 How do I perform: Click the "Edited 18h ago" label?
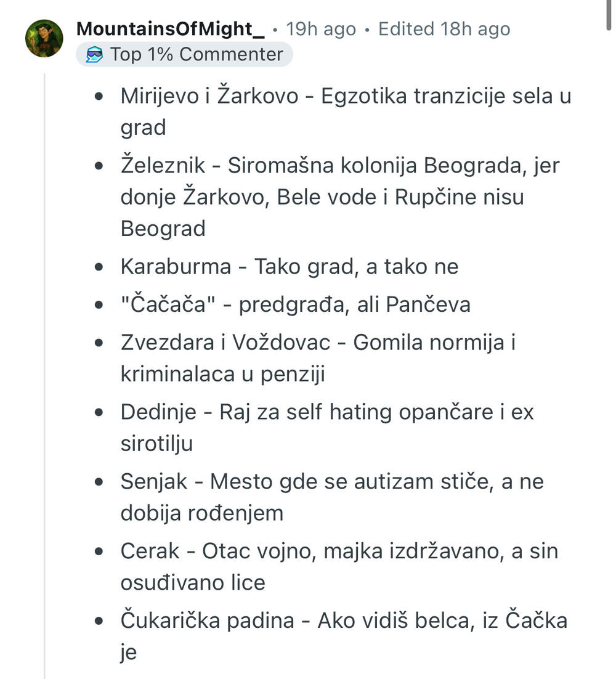[444, 29]
